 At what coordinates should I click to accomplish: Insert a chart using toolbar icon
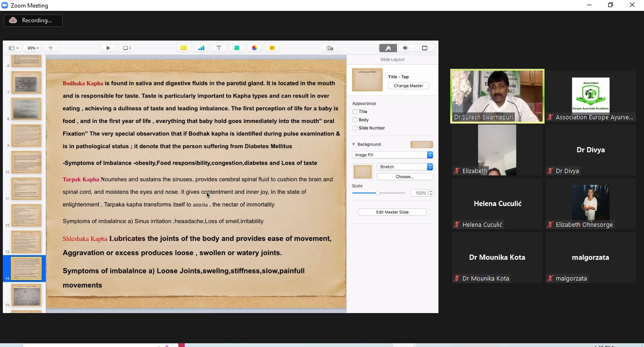pos(201,48)
